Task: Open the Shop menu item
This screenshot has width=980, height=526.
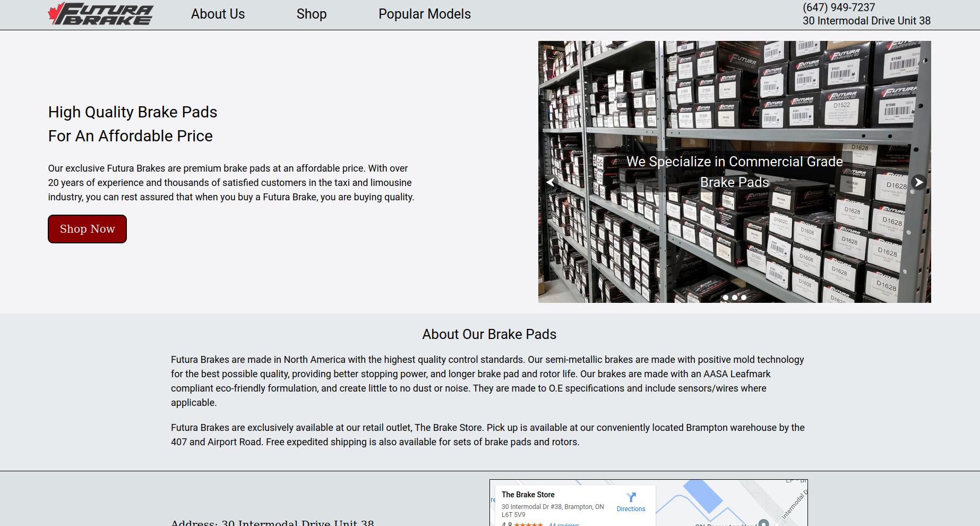Action: (312, 14)
